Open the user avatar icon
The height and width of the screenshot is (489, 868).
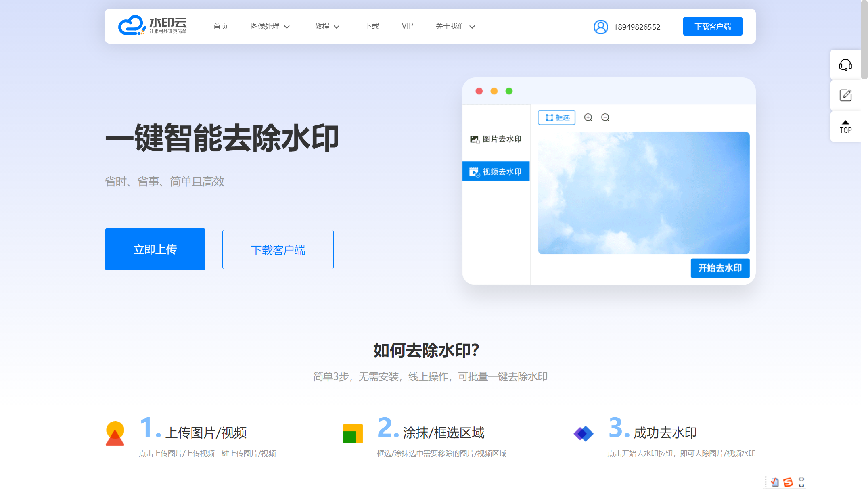click(x=600, y=27)
